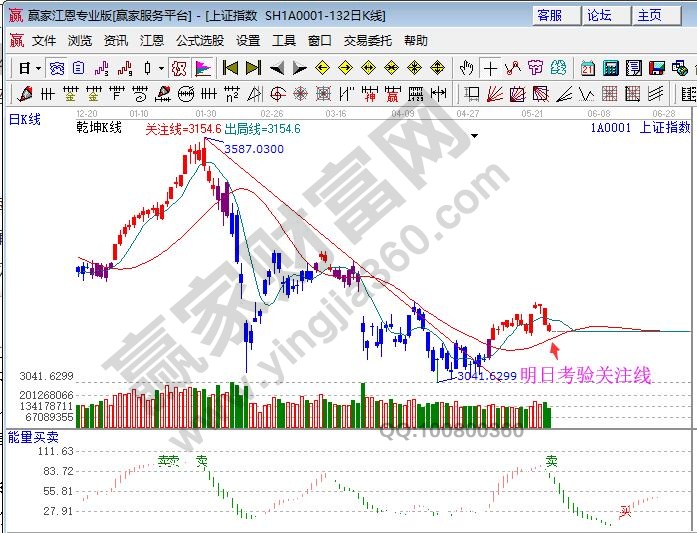697x533 pixels.
Task: Click the red floppy disk save icon
Action: (x=656, y=68)
